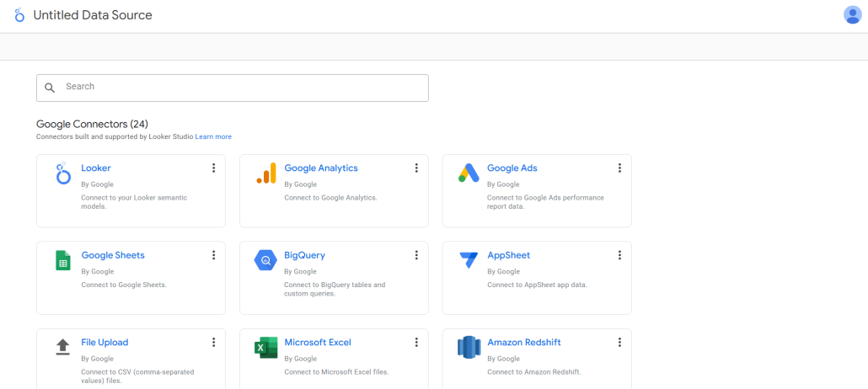Open more options for Looker connector
868x389 pixels.
pyautogui.click(x=214, y=168)
